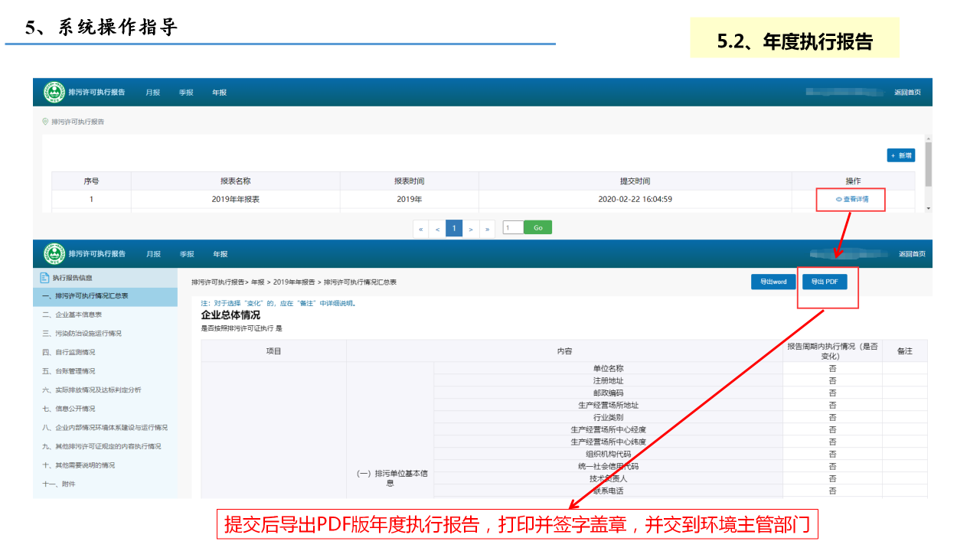Click the location pin icon before 排污许可执行报告
Image resolution: width=980 pixels, height=551 pixels.
45,122
